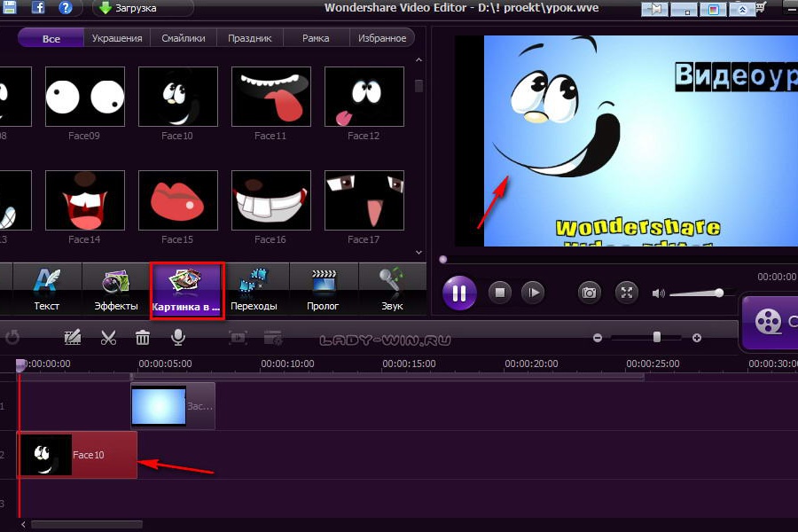798x532 pixels.
Task: Click the timeline zoom in plus
Action: [x=697, y=338]
